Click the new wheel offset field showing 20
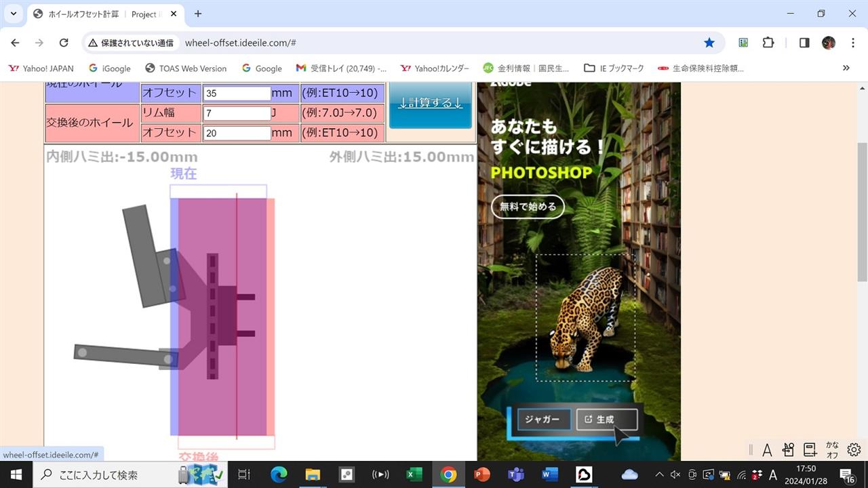Screen dimensions: 868x488 coord(237,133)
